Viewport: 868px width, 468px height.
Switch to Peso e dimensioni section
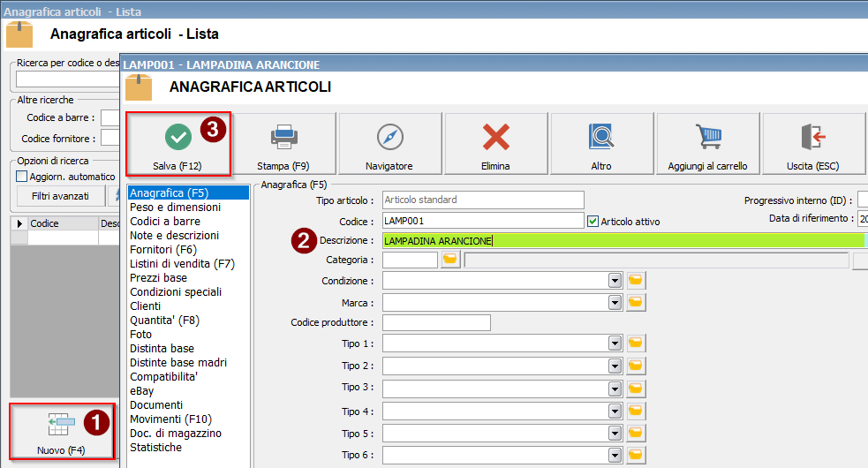175,208
